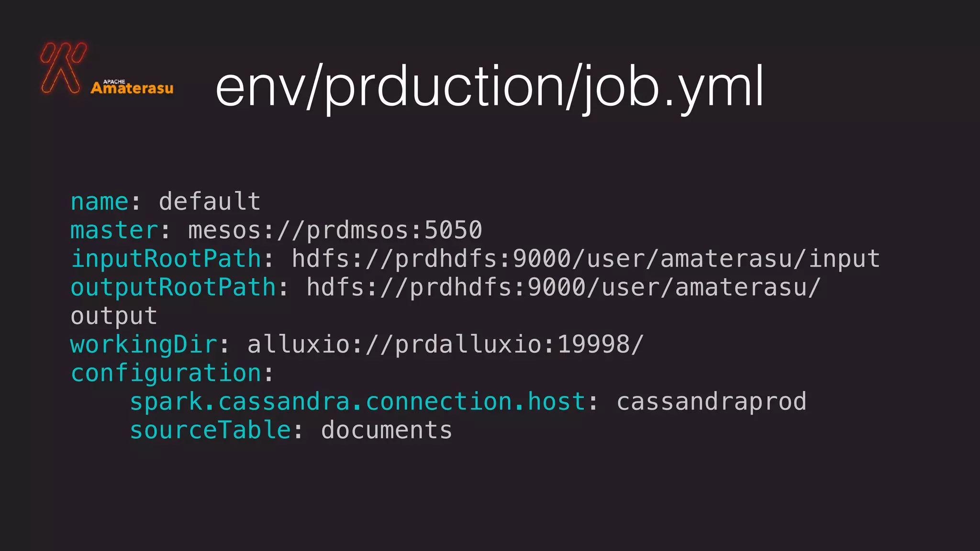Click the mesos://prdmsos:5050 value
Image resolution: width=980 pixels, height=551 pixels.
(335, 231)
